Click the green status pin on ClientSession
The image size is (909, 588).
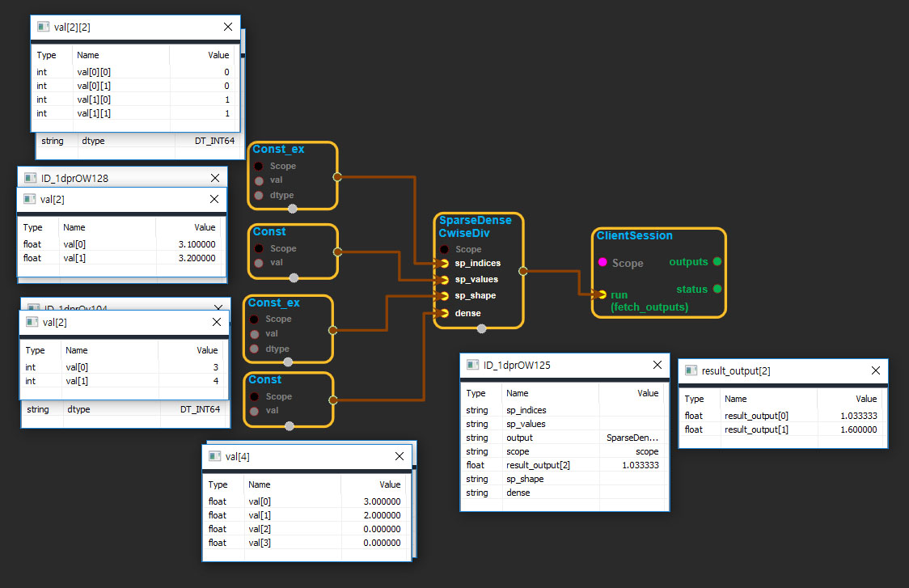click(x=717, y=289)
